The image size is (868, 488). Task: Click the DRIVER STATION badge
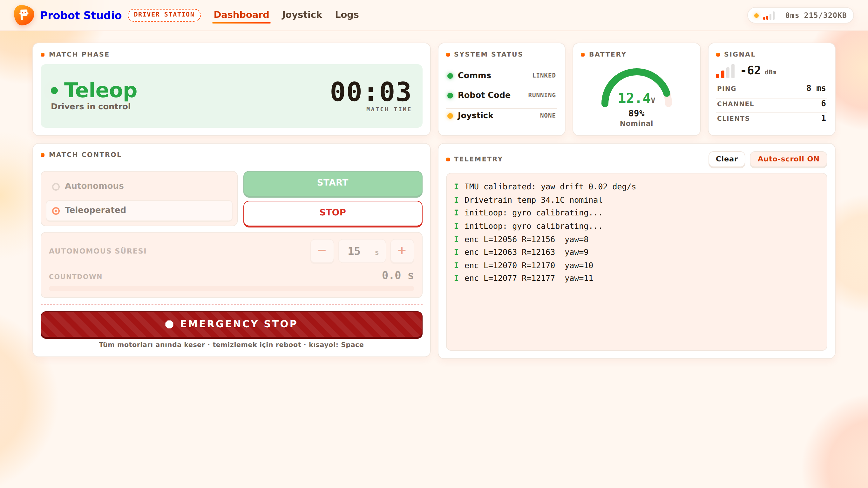(164, 15)
